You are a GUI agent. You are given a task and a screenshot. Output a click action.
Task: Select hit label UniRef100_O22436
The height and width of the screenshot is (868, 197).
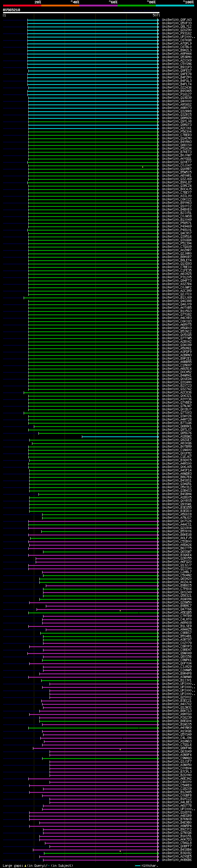pyautogui.click(x=177, y=88)
